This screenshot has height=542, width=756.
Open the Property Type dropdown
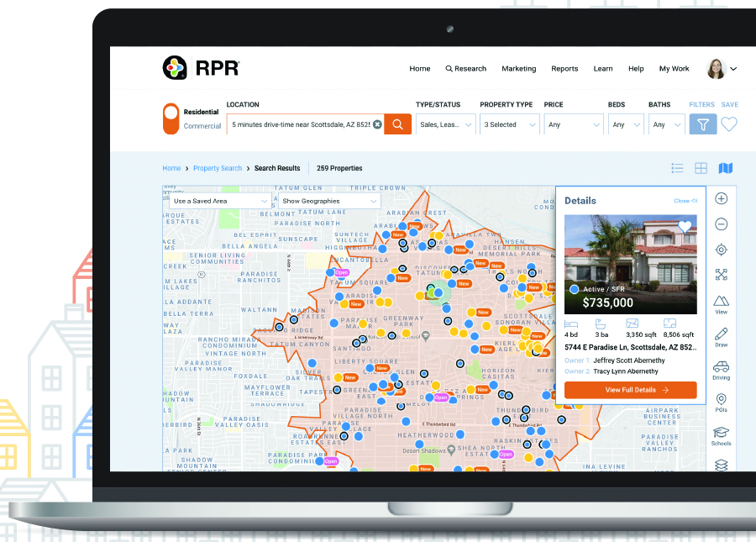pos(510,124)
